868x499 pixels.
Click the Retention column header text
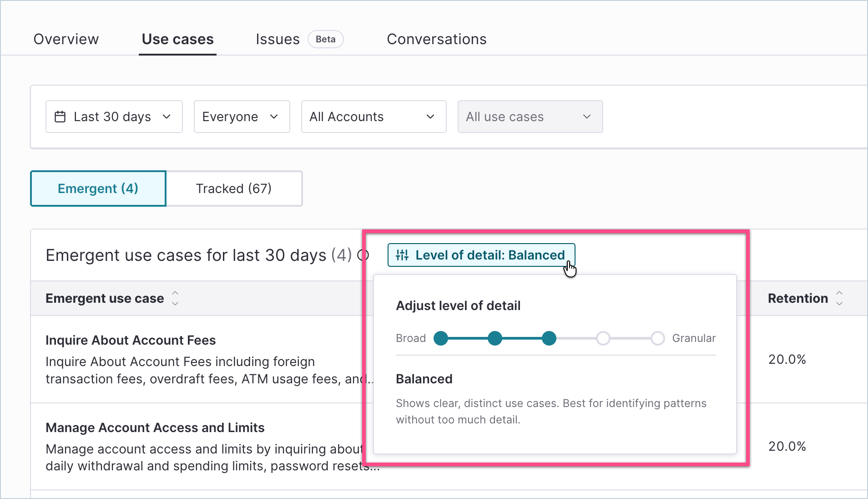coord(798,298)
